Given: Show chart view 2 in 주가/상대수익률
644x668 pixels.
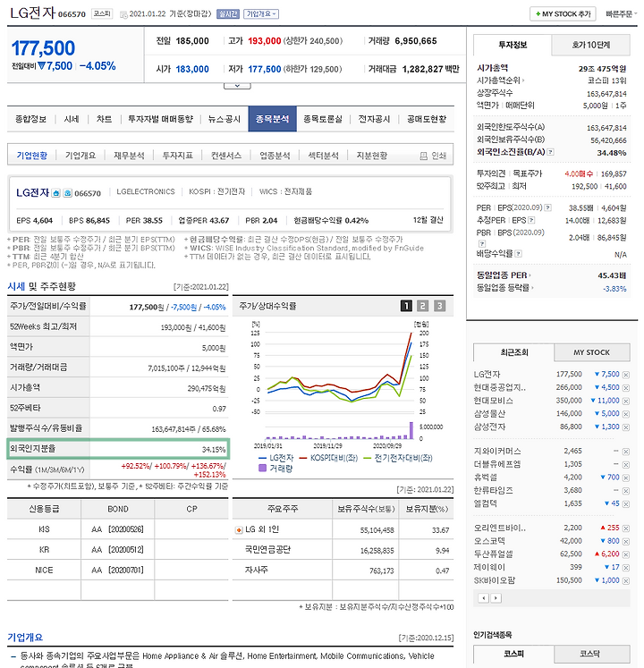Looking at the screenshot, I should [x=422, y=306].
